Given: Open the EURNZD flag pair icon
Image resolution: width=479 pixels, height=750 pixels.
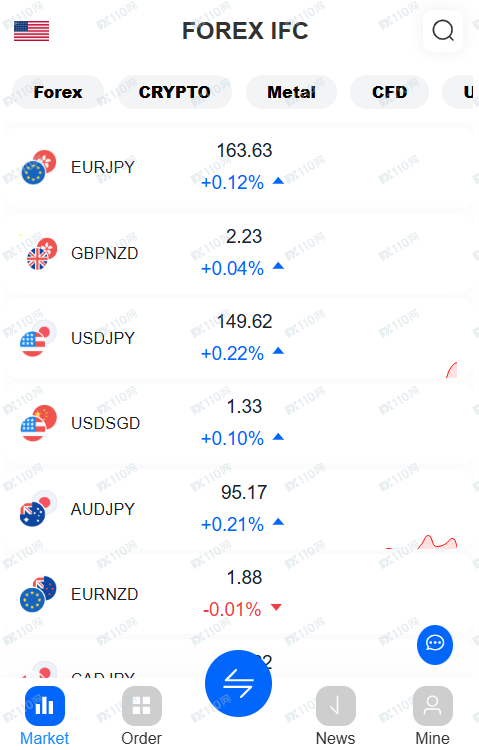Looking at the screenshot, I should tap(38, 594).
